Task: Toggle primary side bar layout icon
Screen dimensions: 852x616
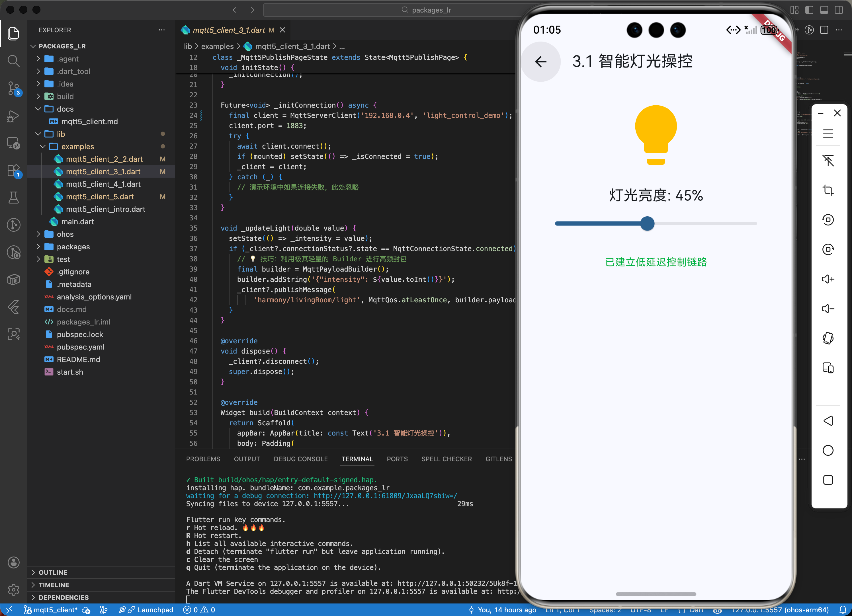Action: pyautogui.click(x=809, y=10)
